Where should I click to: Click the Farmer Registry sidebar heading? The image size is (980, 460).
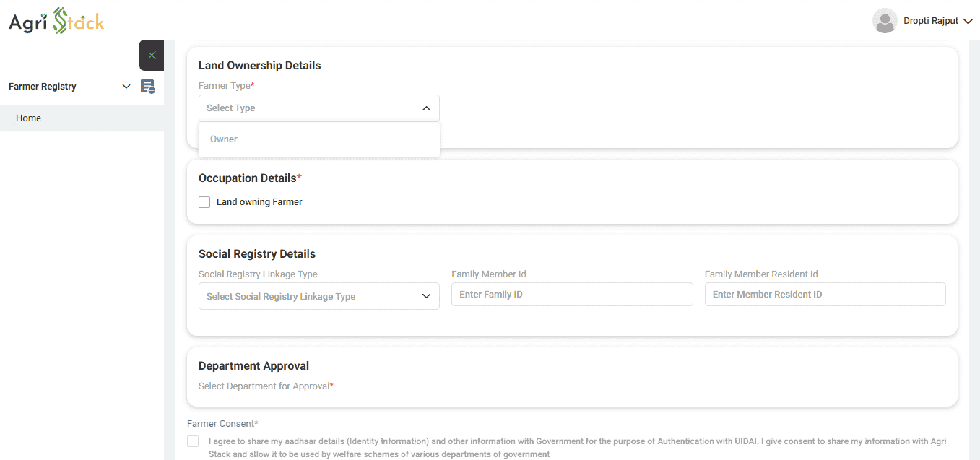pos(43,87)
